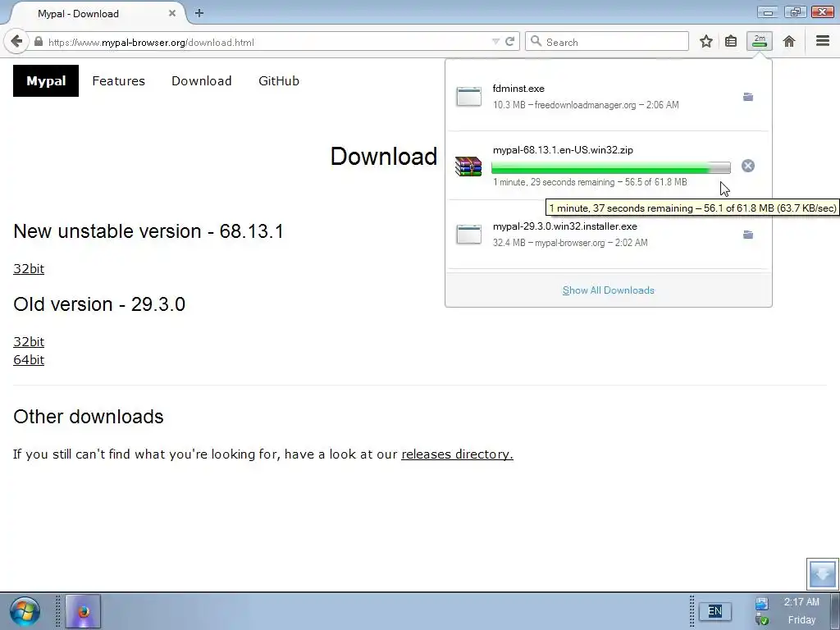The height and width of the screenshot is (630, 840).
Task: Click the blue download arrow floating icon
Action: click(x=822, y=573)
